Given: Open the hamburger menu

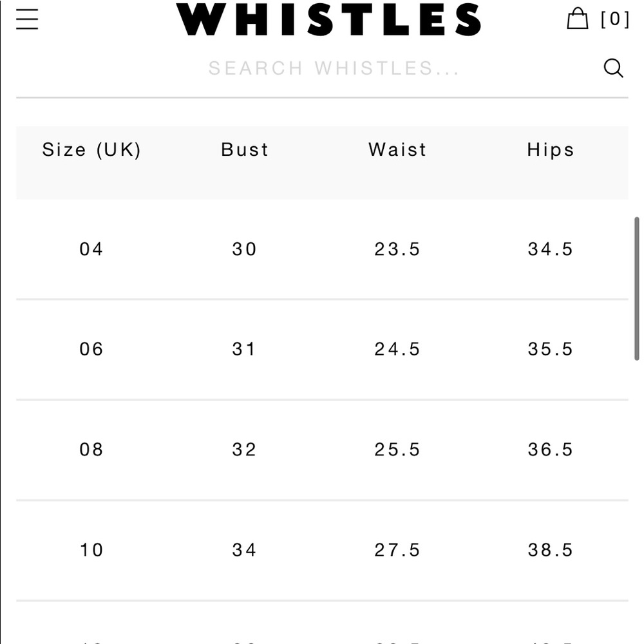Looking at the screenshot, I should [x=28, y=19].
